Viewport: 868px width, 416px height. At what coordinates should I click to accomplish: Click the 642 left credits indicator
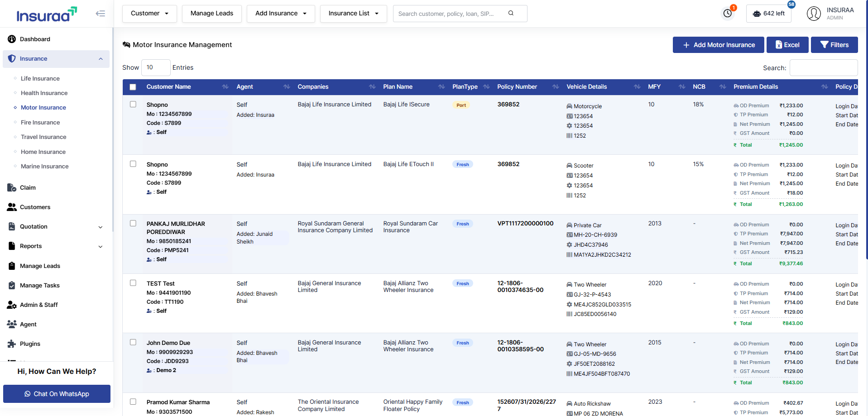click(x=768, y=14)
